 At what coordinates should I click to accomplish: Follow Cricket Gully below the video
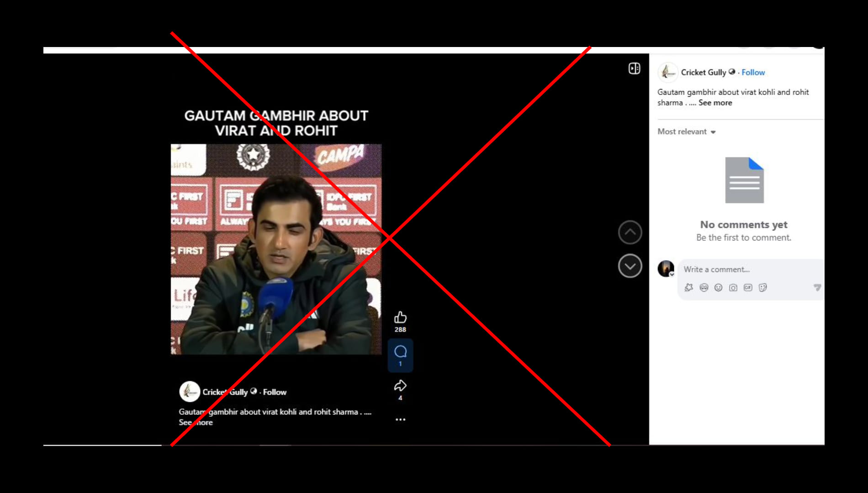[x=275, y=392]
